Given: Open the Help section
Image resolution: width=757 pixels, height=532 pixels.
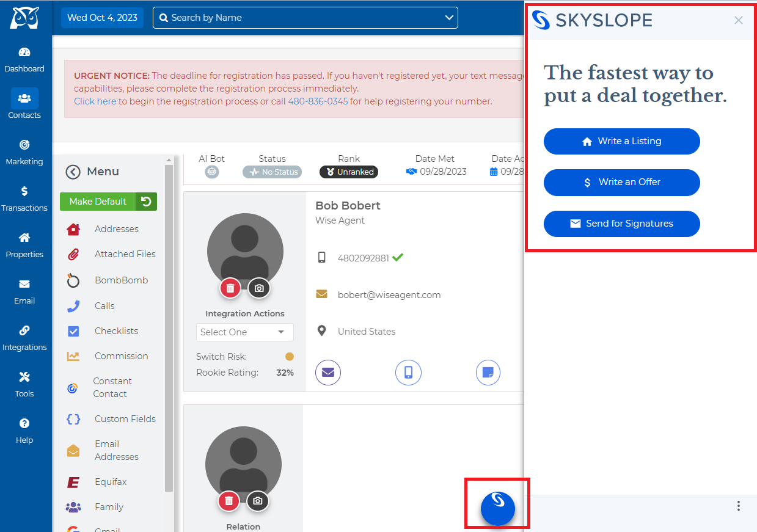Looking at the screenshot, I should pyautogui.click(x=24, y=431).
